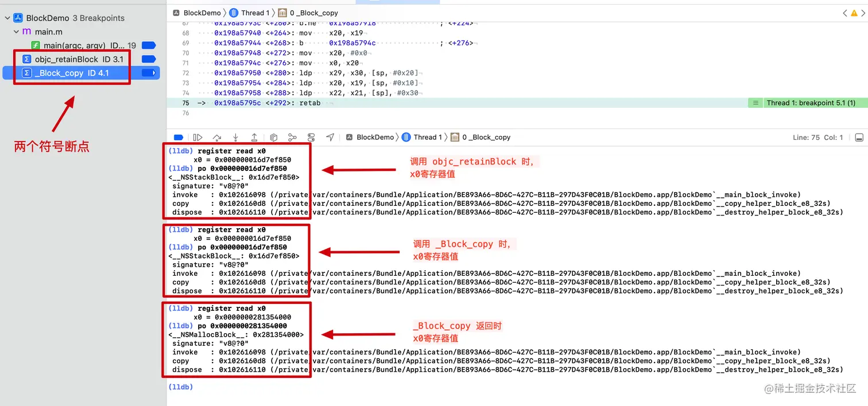This screenshot has height=406, width=868.
Task: Click the mov x0, x20 instruction
Action: click(x=329, y=63)
